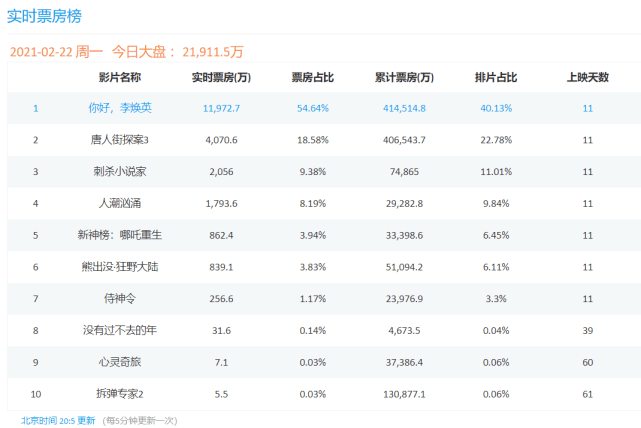Open the film 人潮汹涌
The image size is (641, 428).
click(x=120, y=204)
